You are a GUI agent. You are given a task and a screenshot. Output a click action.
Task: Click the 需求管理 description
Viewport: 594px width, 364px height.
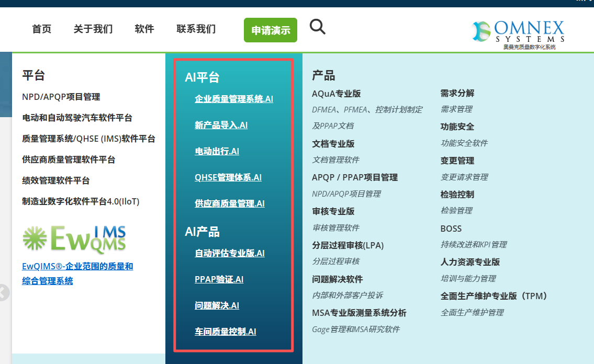tap(456, 109)
